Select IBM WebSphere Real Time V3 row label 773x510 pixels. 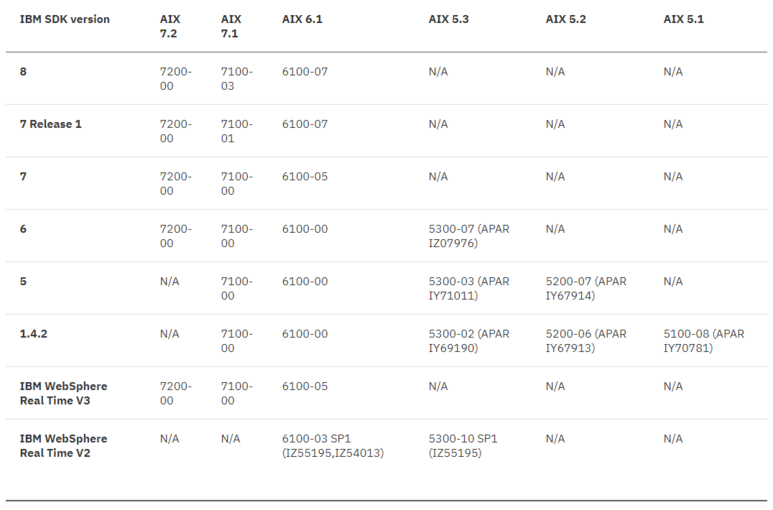64,393
